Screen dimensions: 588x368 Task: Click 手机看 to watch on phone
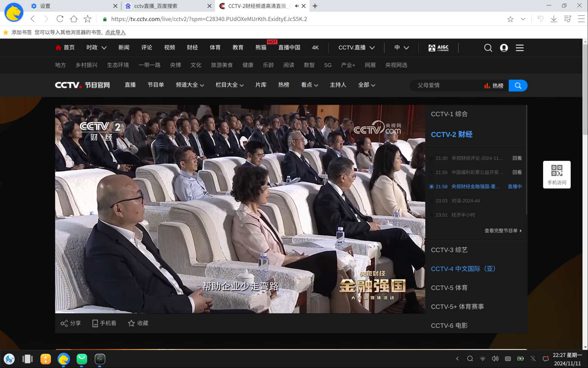(x=104, y=323)
